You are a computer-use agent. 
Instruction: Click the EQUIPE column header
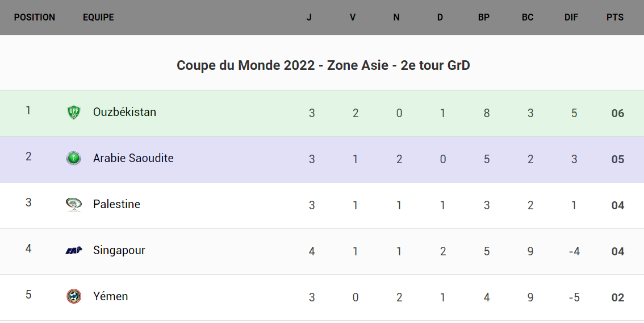98,18
